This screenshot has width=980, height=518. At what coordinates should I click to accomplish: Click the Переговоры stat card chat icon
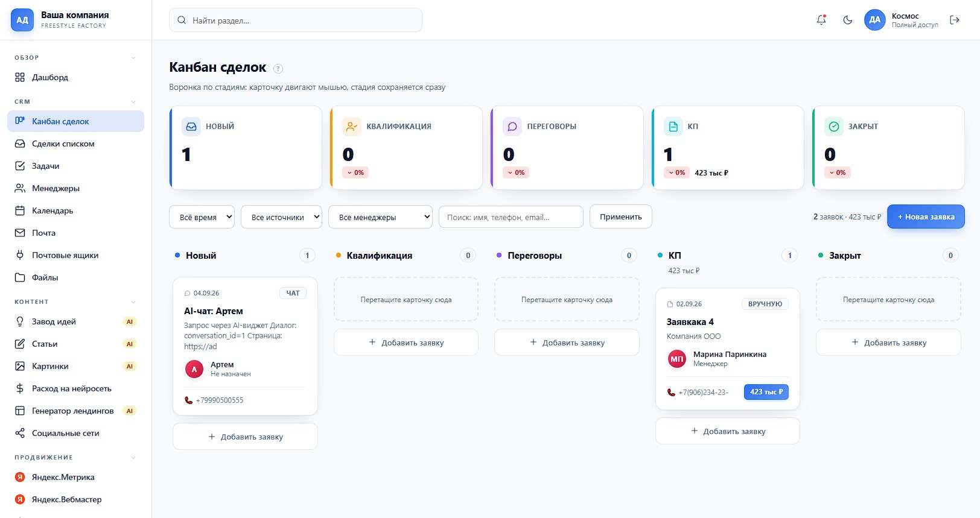pos(512,127)
